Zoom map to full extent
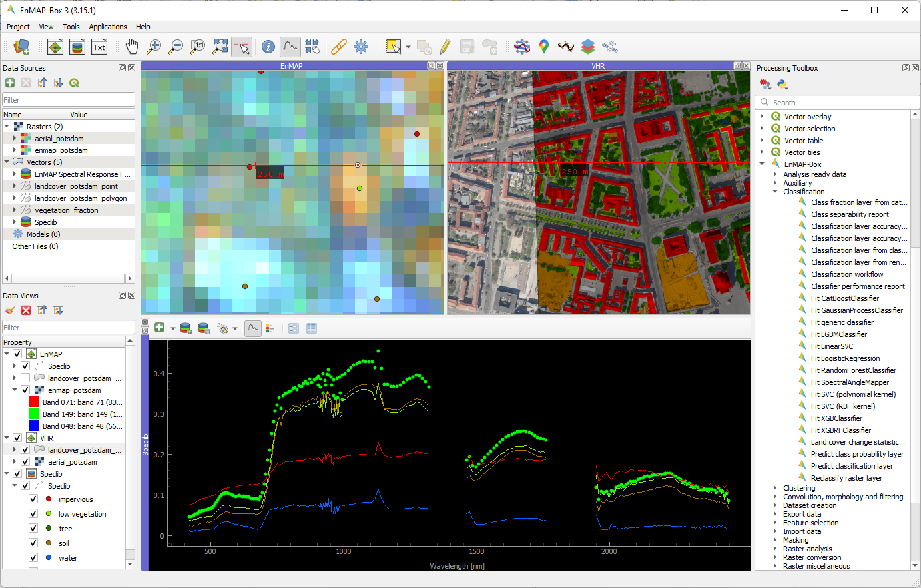The image size is (921, 588). 220,47
